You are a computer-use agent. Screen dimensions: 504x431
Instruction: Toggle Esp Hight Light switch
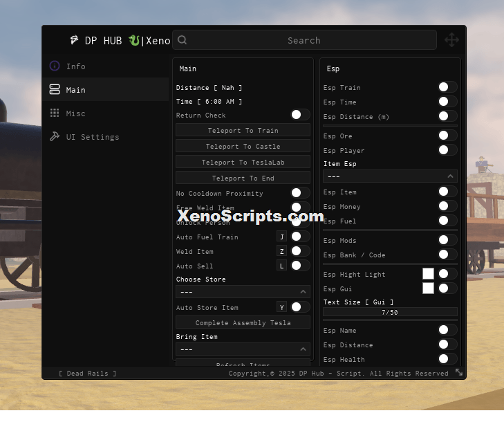(x=448, y=274)
